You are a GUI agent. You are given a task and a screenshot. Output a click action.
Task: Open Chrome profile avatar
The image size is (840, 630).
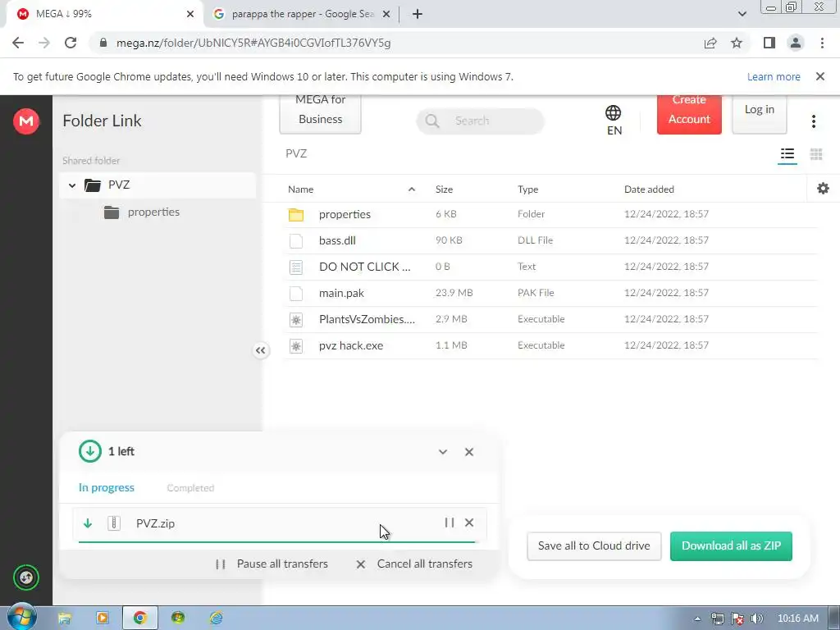pyautogui.click(x=796, y=43)
